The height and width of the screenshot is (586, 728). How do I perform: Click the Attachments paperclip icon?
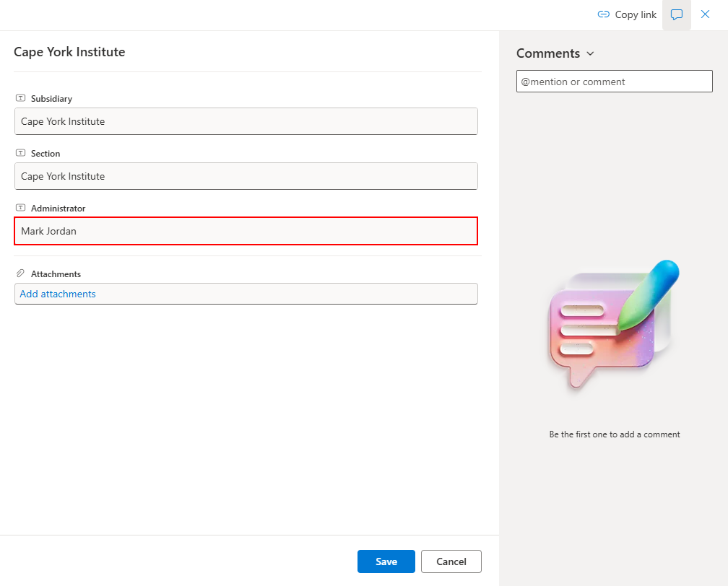[20, 274]
